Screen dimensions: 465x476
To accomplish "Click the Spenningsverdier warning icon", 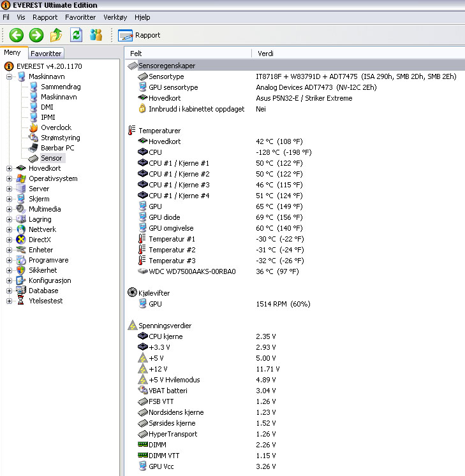I will click(x=133, y=325).
